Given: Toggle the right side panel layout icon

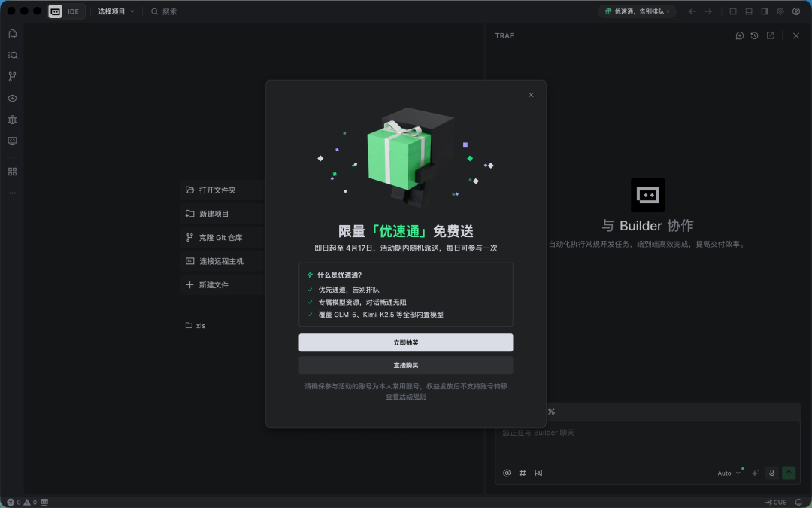Looking at the screenshot, I should (x=765, y=11).
